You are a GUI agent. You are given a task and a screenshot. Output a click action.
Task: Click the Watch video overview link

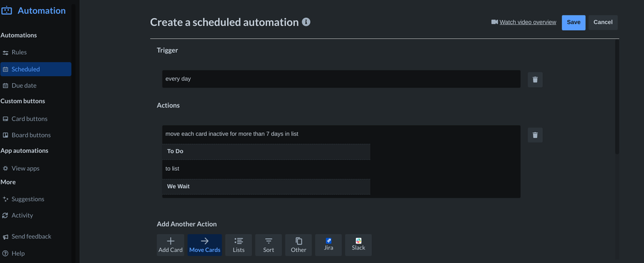[x=528, y=22]
